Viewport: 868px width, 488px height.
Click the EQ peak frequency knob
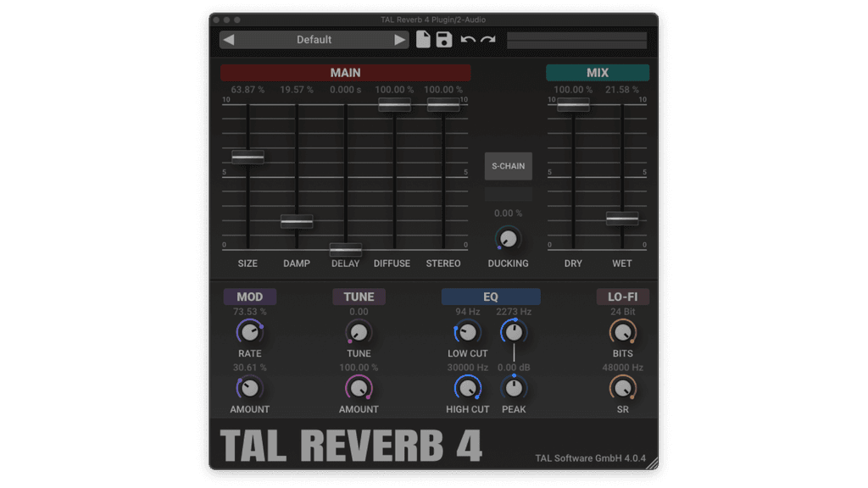pos(514,332)
